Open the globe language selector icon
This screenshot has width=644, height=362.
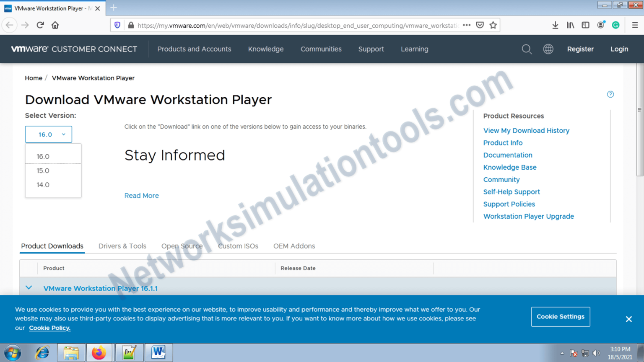tap(548, 49)
